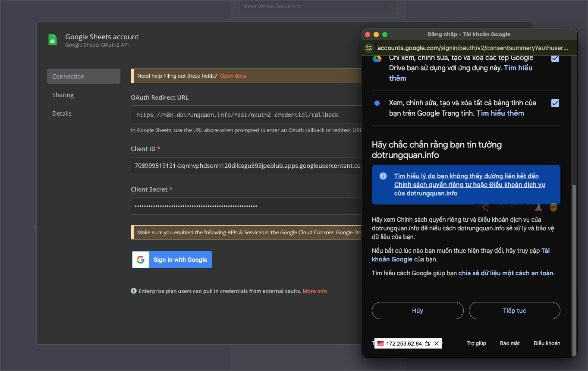Click the Client Secret input field
The height and width of the screenshot is (371, 588).
coord(246,206)
